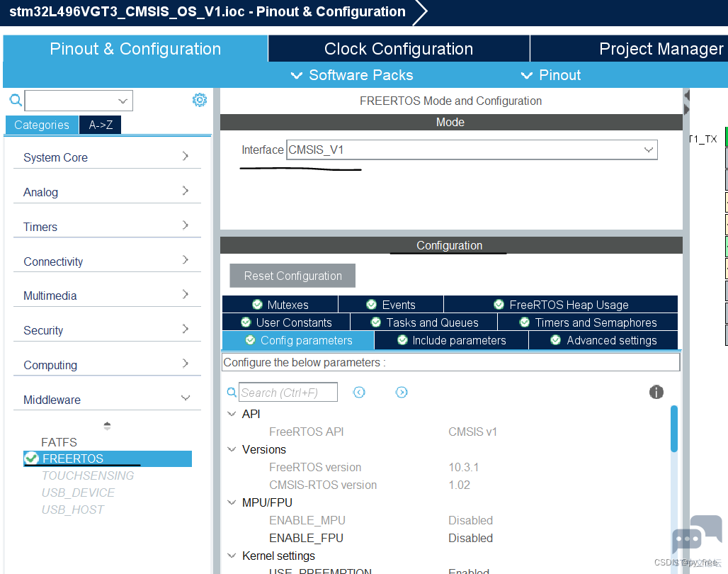This screenshot has width=728, height=574.
Task: Open the Pinout menu
Action: tap(551, 75)
